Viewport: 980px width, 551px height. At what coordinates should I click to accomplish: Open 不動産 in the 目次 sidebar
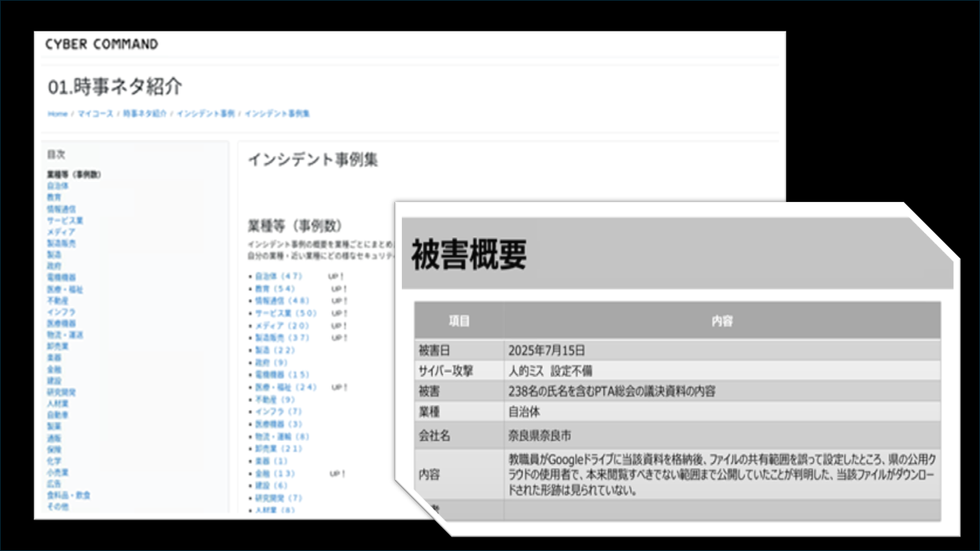[57, 301]
